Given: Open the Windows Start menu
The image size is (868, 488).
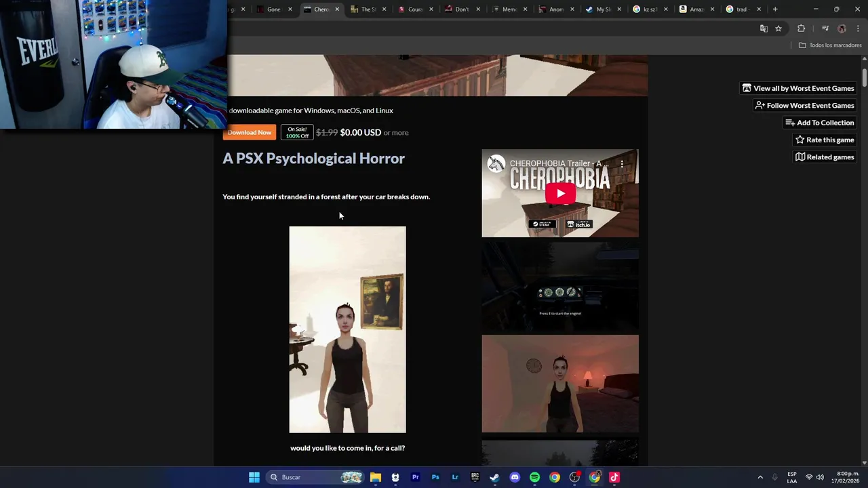Looking at the screenshot, I should point(254,477).
